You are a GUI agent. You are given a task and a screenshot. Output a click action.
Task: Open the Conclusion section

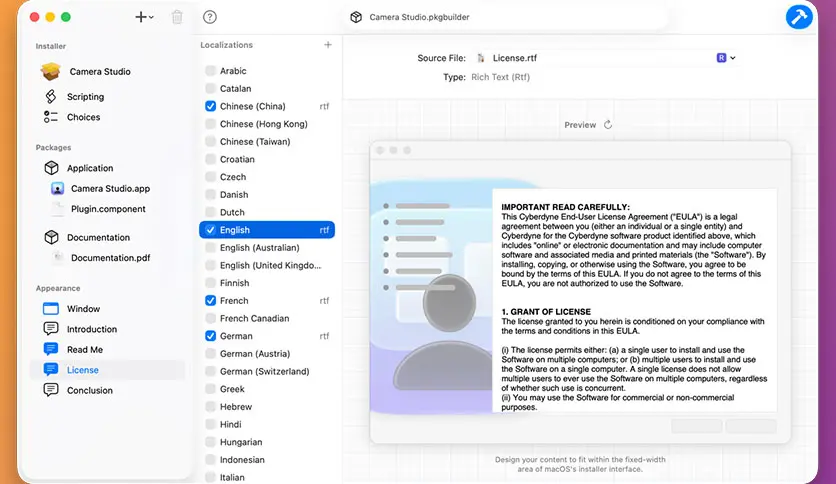pos(90,390)
